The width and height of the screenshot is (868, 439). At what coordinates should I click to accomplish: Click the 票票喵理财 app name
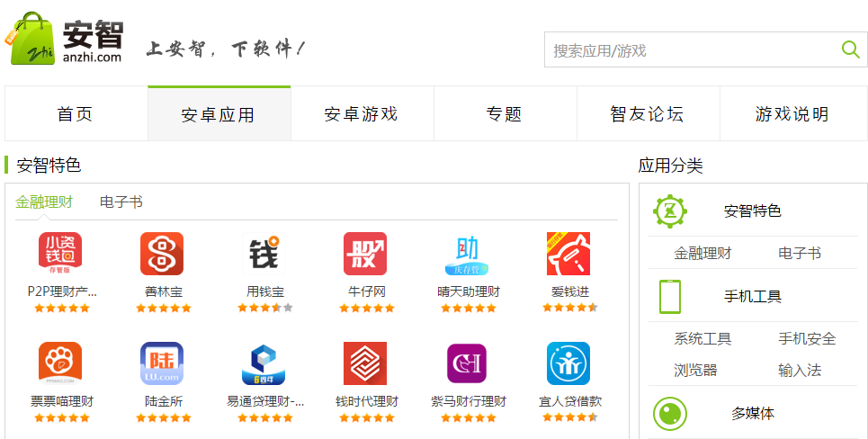pos(62,401)
